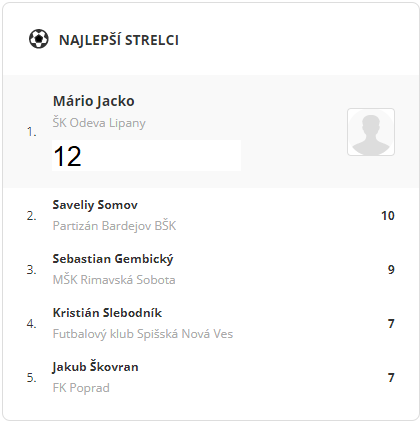Click Jakub Škovran's goal count of 7

[x=391, y=378]
